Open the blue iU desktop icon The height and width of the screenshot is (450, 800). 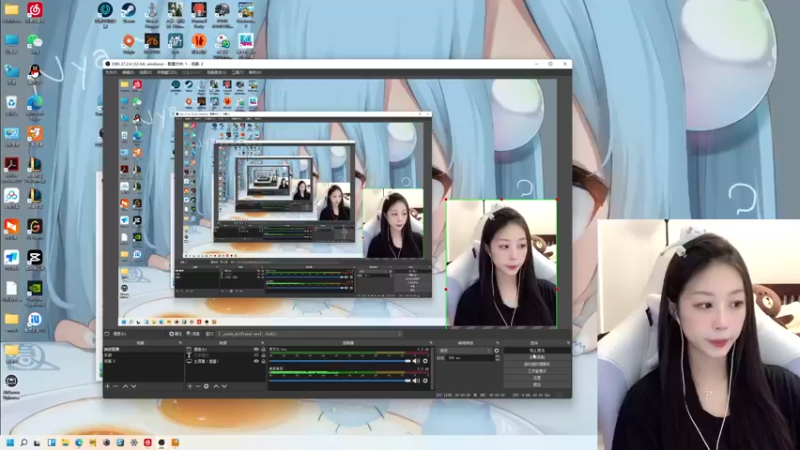coord(35,319)
